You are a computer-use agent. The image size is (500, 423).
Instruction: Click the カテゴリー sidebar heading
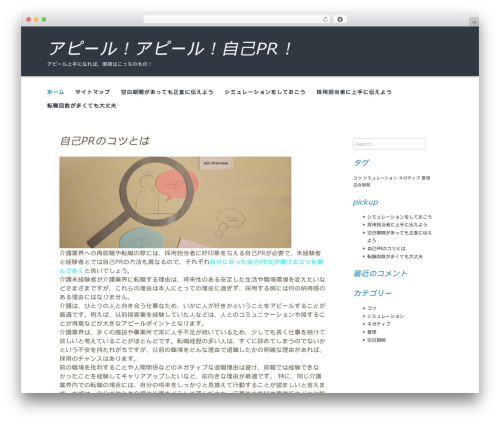pos(372,293)
